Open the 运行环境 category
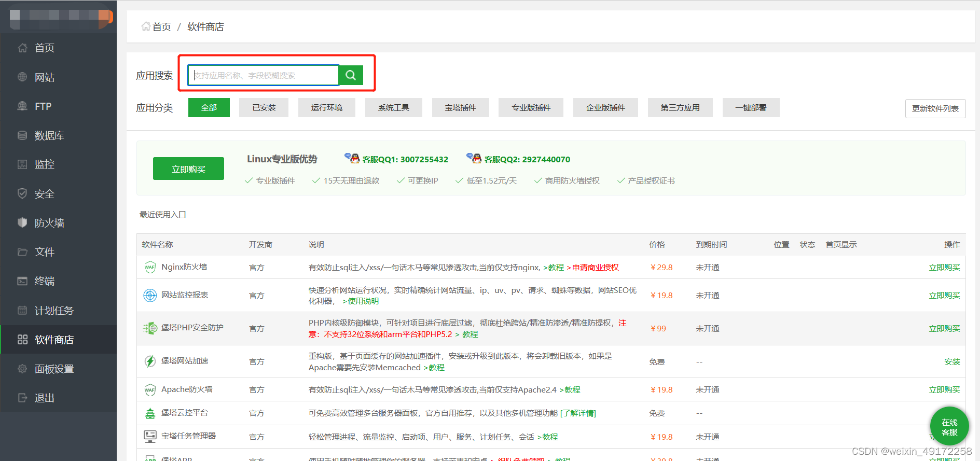 [327, 108]
